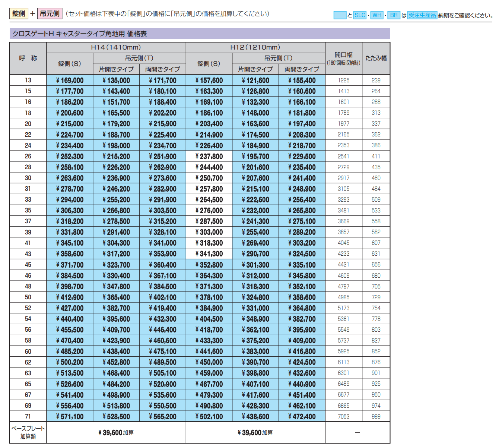Click the ¥341,300 price cell

pyautogui.click(x=209, y=254)
